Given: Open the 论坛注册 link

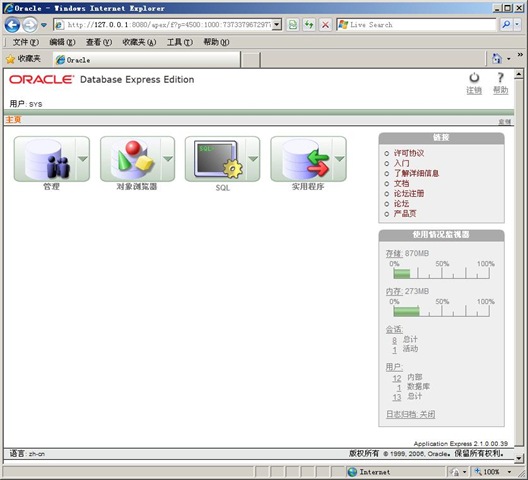Looking at the screenshot, I should (x=409, y=193).
